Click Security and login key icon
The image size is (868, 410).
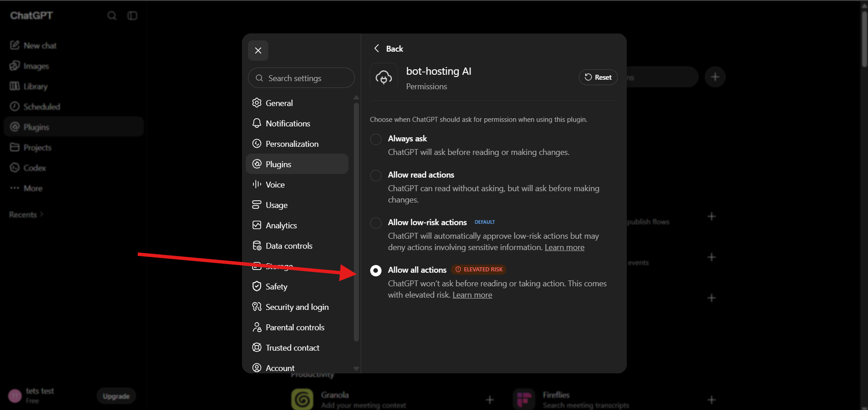(x=257, y=307)
